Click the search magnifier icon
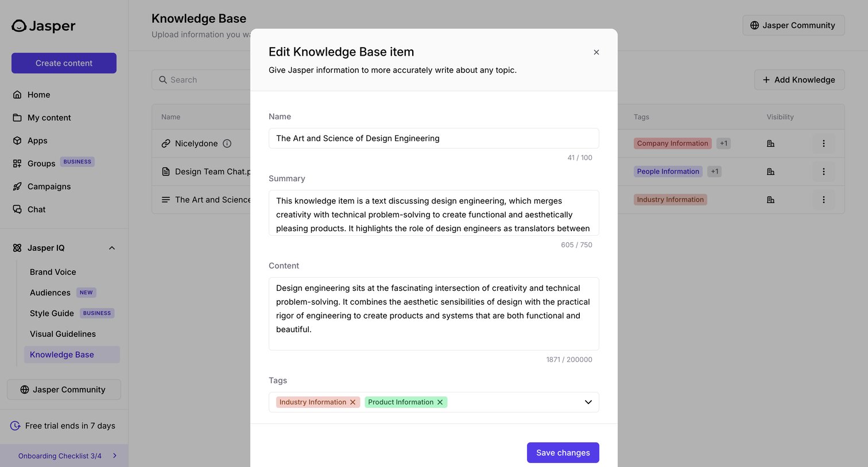Viewport: 868px width, 467px height. pos(163,80)
